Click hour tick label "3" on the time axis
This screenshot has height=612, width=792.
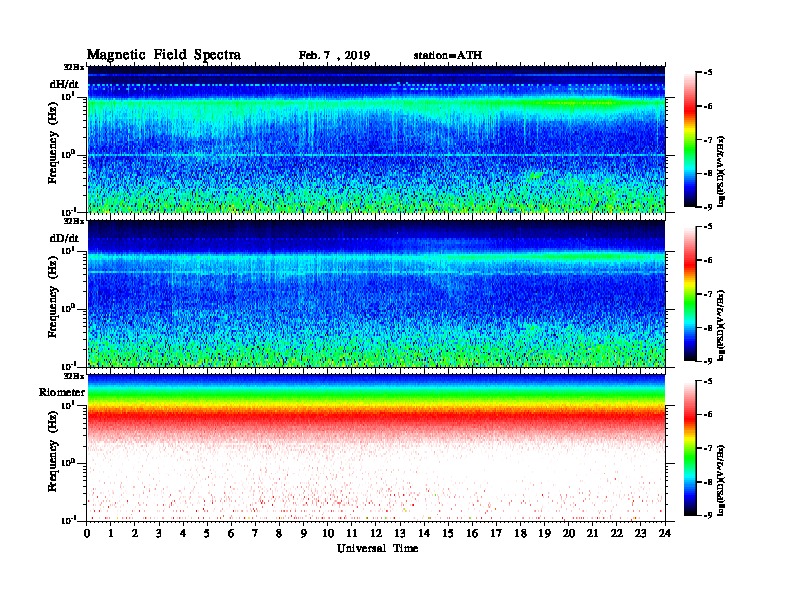(x=159, y=534)
